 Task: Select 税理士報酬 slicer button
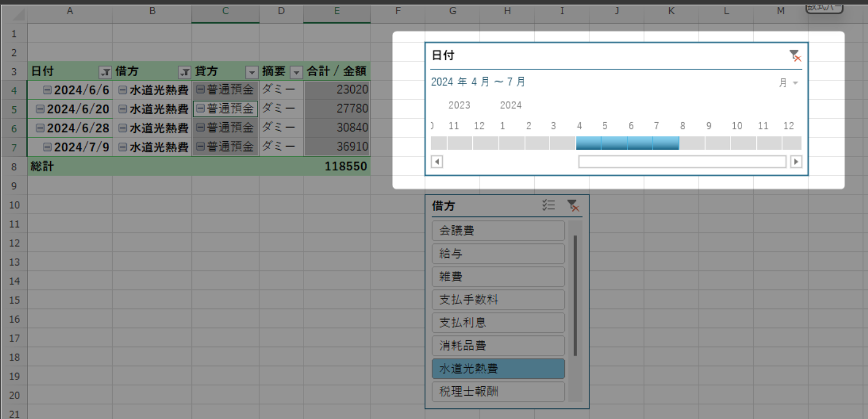point(498,391)
